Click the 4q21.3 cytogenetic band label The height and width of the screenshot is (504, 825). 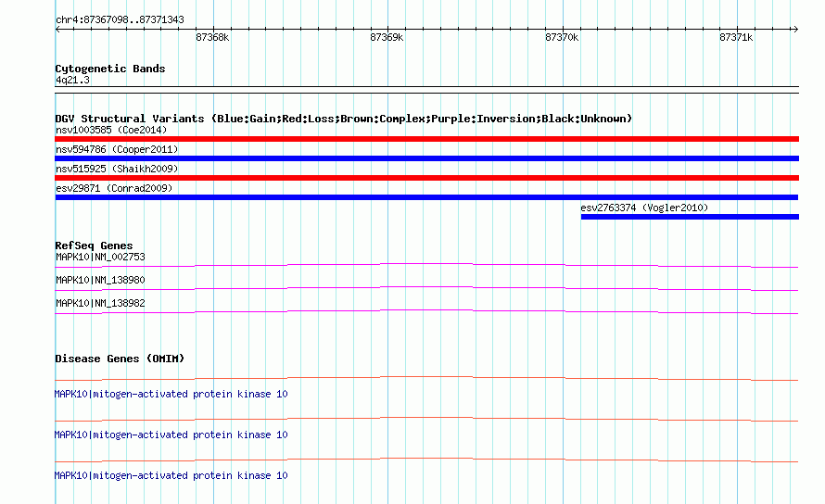(72, 81)
